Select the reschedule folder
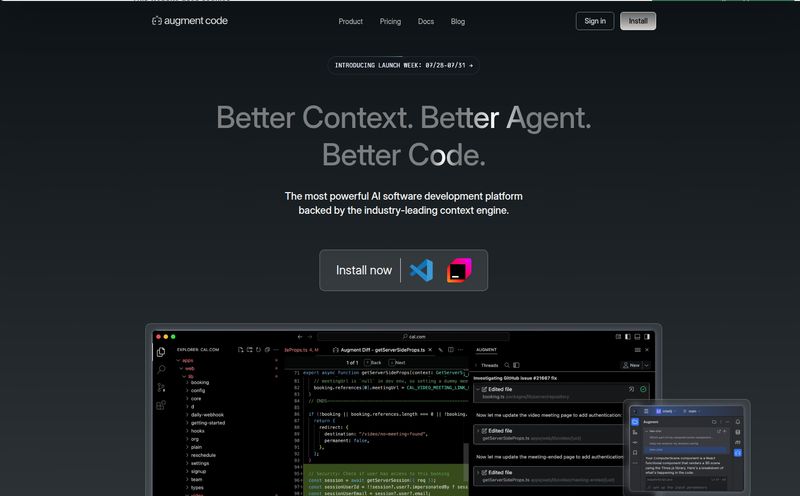 click(x=203, y=455)
